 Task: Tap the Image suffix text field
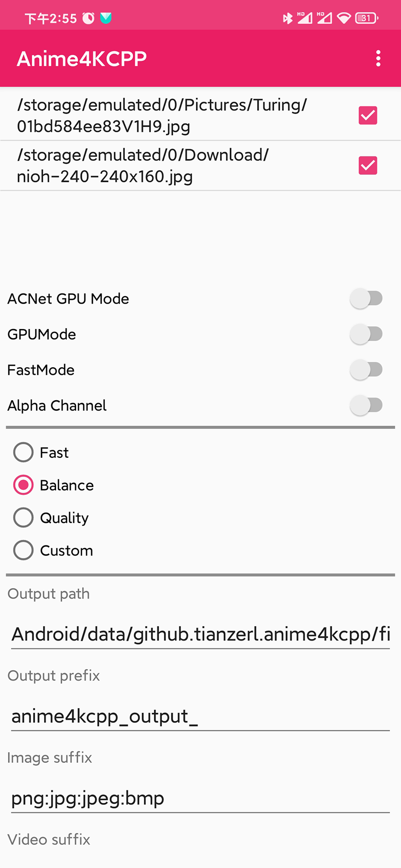[x=200, y=798]
